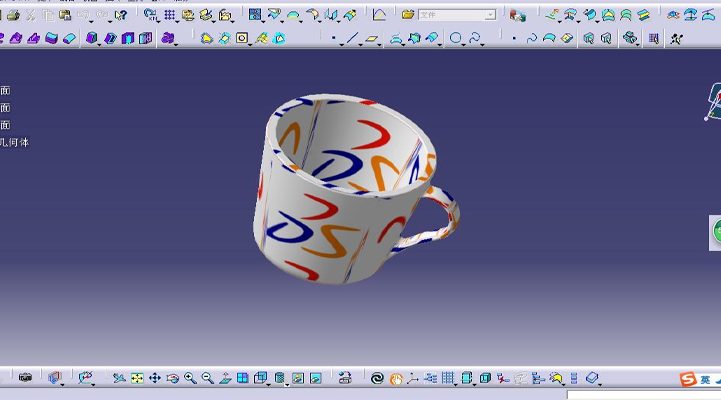The height and width of the screenshot is (400, 721).
Task: Click the Zoom In magnifier icon
Action: (x=190, y=378)
